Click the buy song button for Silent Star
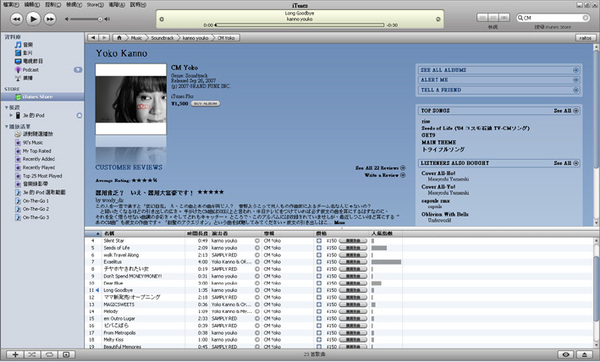Image resolution: width=600 pixels, height=362 pixels. point(353,241)
